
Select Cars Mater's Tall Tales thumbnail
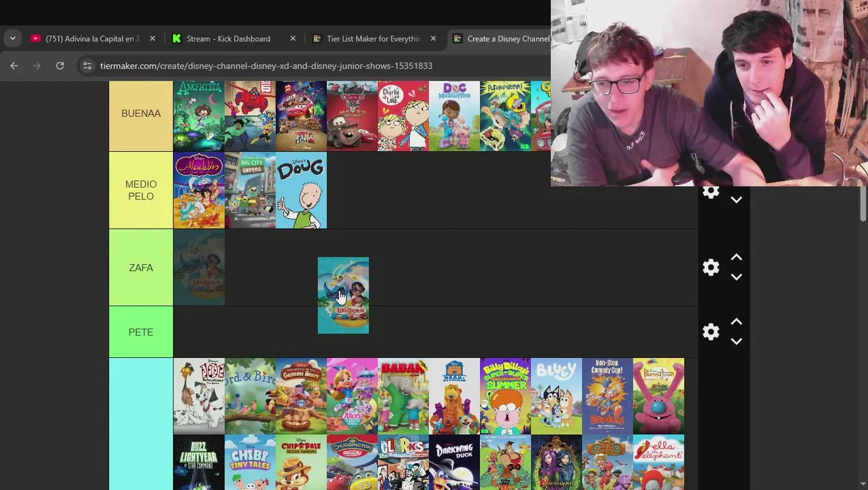(x=352, y=116)
